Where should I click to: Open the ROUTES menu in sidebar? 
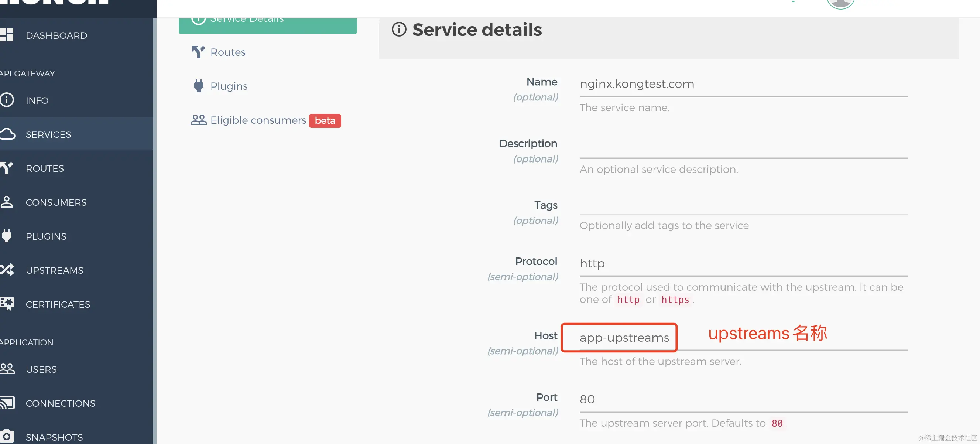(x=45, y=168)
